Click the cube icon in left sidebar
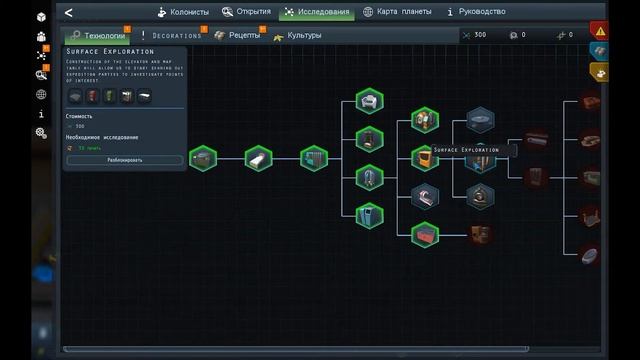Screen dimensions: 640x360 click(41, 17)
